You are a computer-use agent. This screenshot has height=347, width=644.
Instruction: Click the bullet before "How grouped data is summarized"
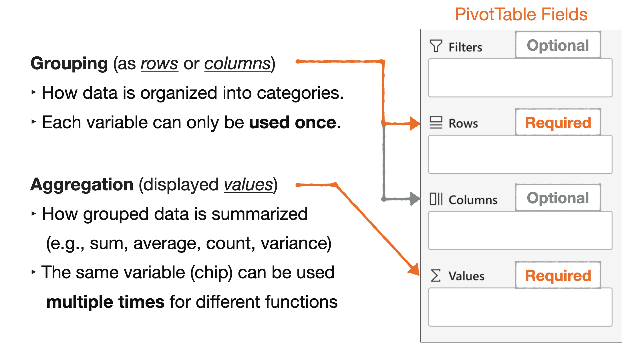tap(34, 214)
